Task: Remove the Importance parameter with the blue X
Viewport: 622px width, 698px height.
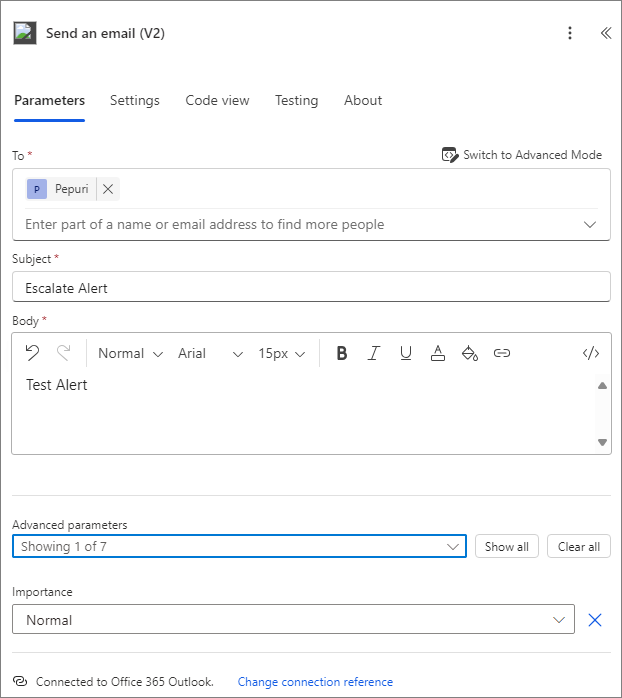Action: click(595, 620)
